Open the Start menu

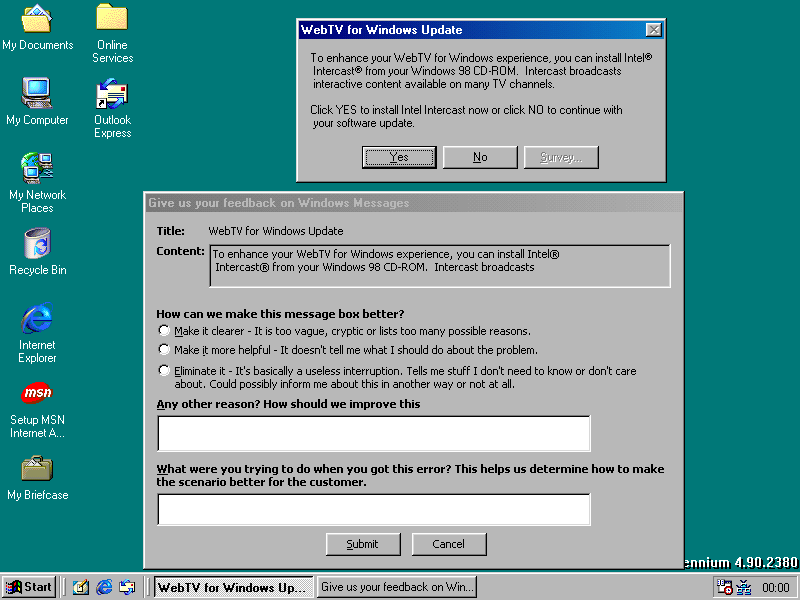click(x=29, y=587)
